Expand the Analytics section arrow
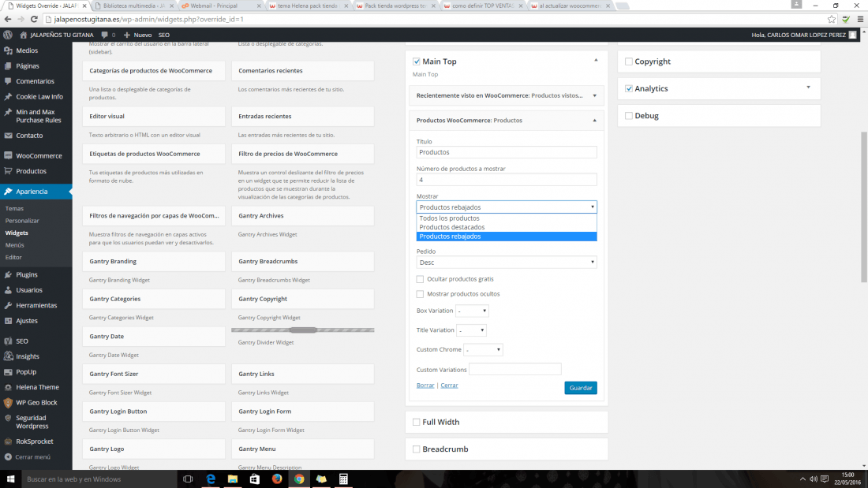The image size is (868, 488). (808, 88)
